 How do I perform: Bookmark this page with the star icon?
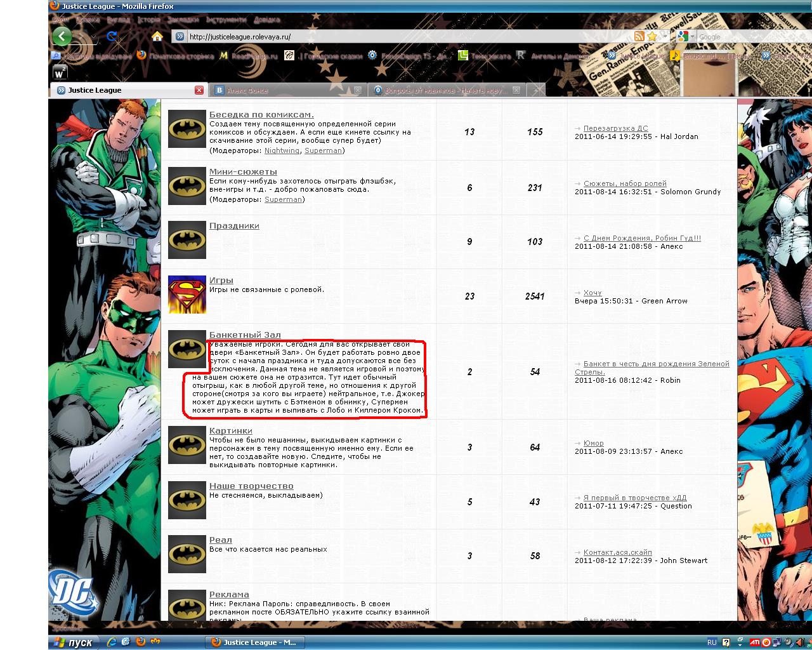coord(652,36)
